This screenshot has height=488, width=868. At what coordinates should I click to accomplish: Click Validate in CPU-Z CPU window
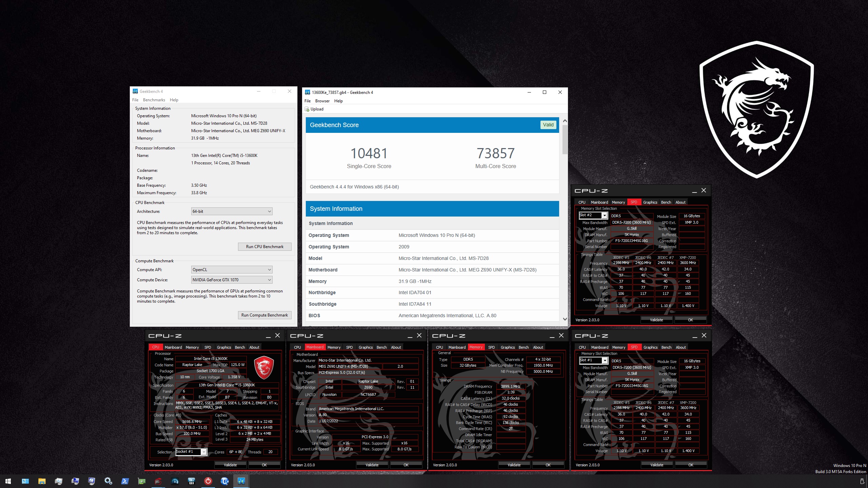(x=230, y=465)
